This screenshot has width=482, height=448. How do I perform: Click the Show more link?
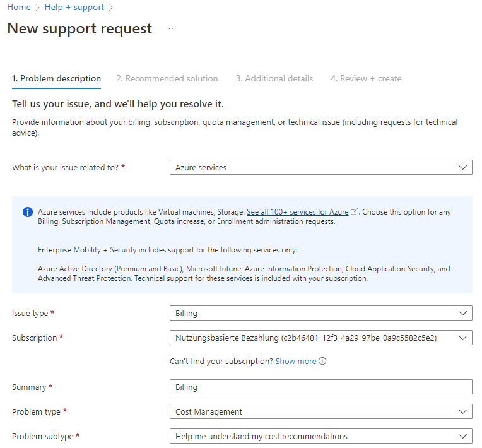(295, 362)
